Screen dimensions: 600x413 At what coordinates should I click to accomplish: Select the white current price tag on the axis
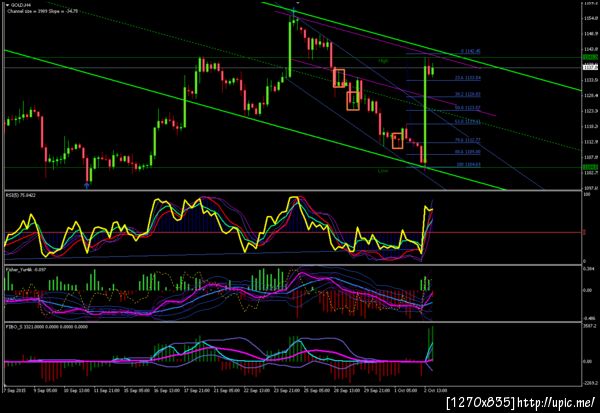[590, 68]
